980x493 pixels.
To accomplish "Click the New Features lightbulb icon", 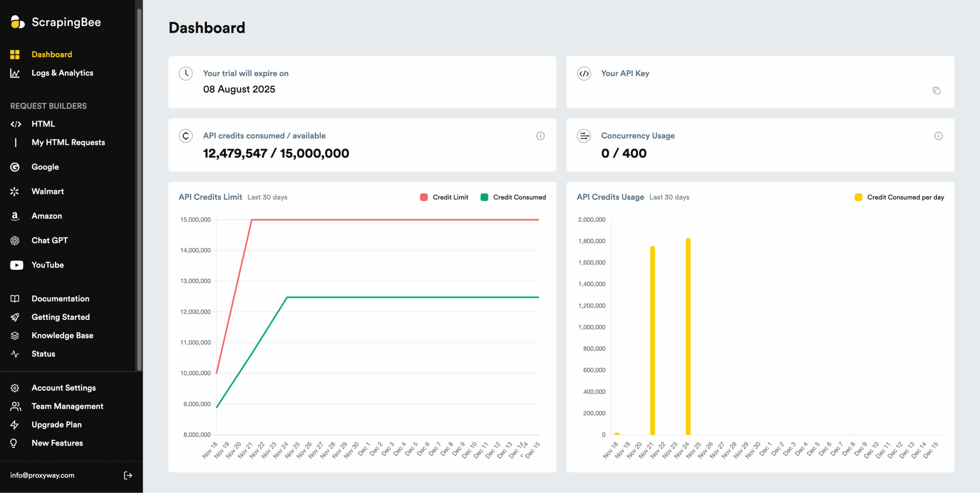I will tap(15, 443).
